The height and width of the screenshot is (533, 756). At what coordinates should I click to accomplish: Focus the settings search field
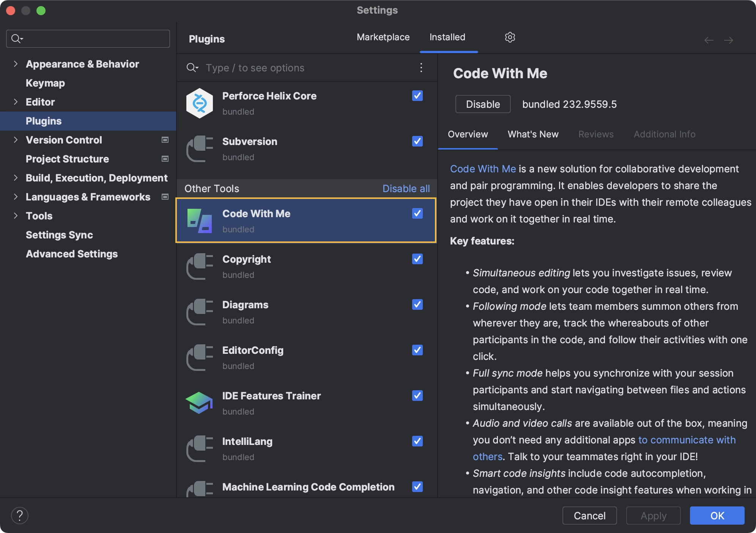88,39
